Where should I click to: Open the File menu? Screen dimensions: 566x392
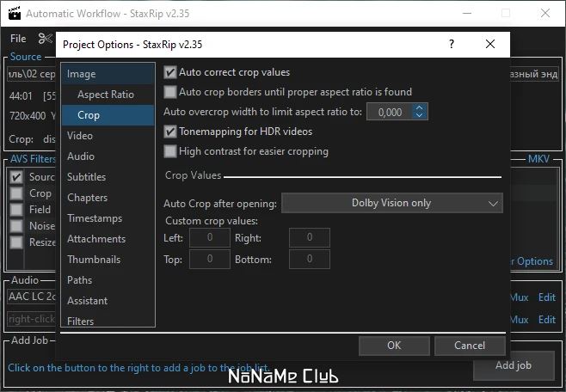(x=18, y=38)
